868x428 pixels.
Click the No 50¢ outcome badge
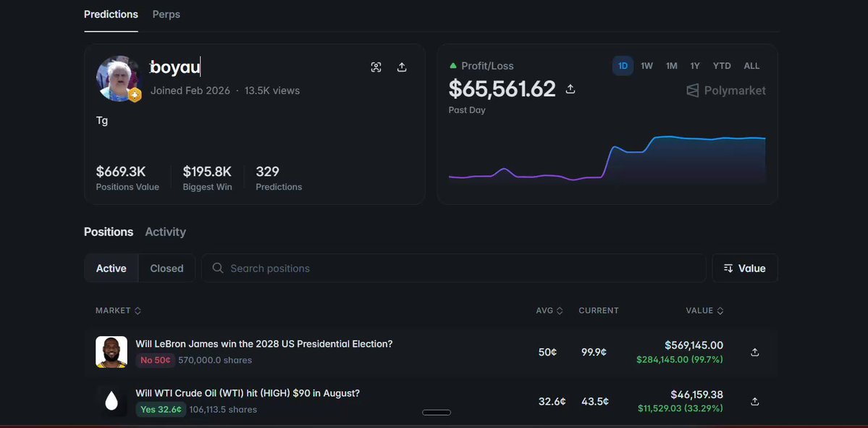155,361
